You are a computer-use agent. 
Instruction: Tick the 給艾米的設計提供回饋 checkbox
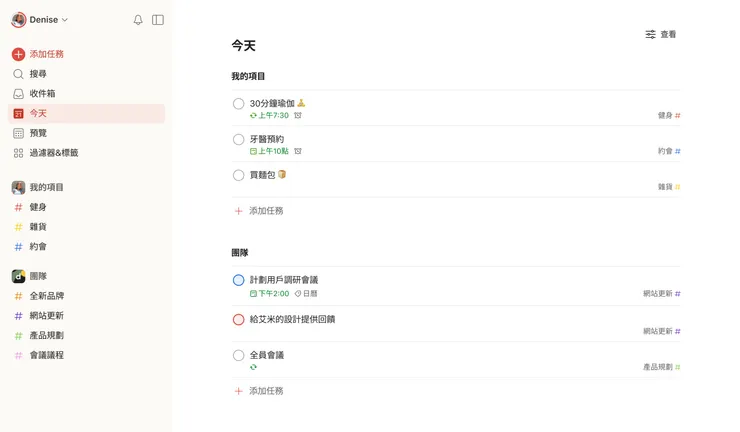[x=238, y=320]
